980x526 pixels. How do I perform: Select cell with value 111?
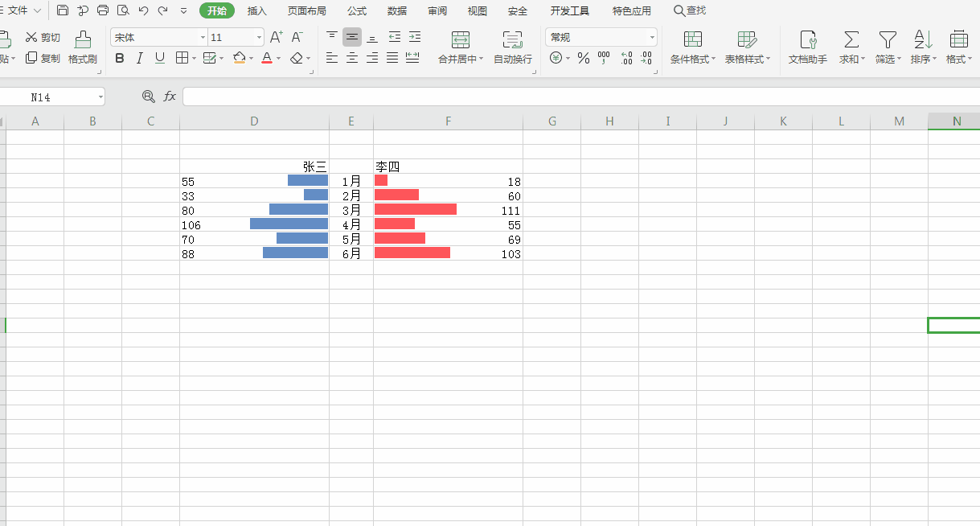click(x=448, y=209)
